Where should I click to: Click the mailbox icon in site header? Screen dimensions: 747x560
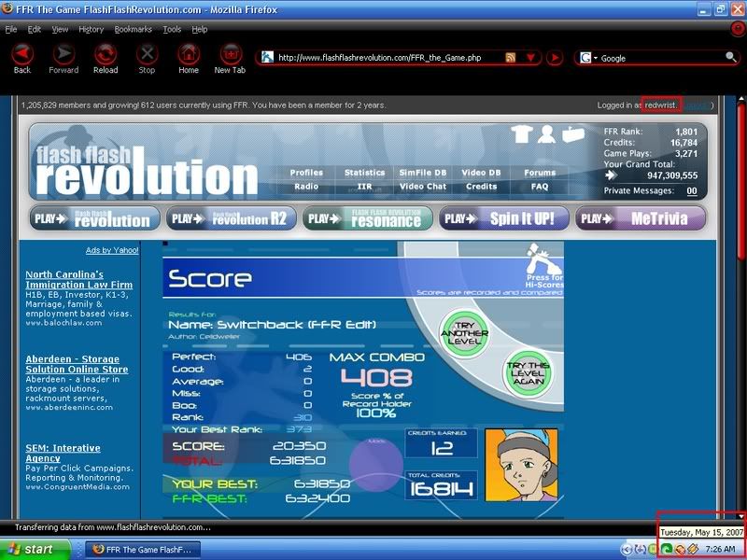[x=571, y=135]
